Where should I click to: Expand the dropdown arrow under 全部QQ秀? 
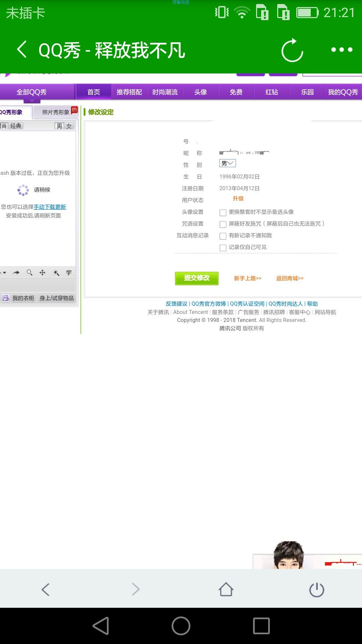coord(32,101)
